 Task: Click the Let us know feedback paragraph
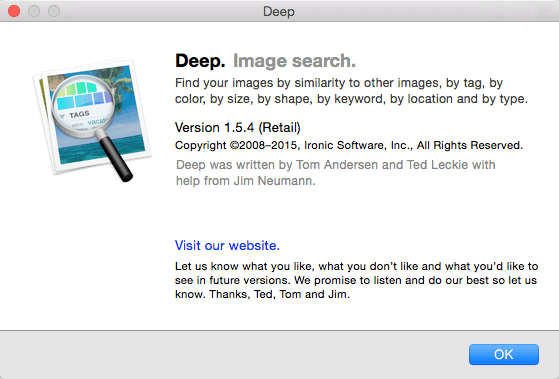pyautogui.click(x=356, y=280)
